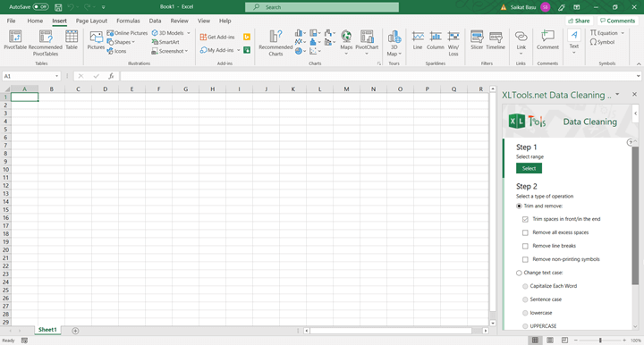Screen dimensions: 644x345
Task: Click the Share button
Action: [x=579, y=21]
